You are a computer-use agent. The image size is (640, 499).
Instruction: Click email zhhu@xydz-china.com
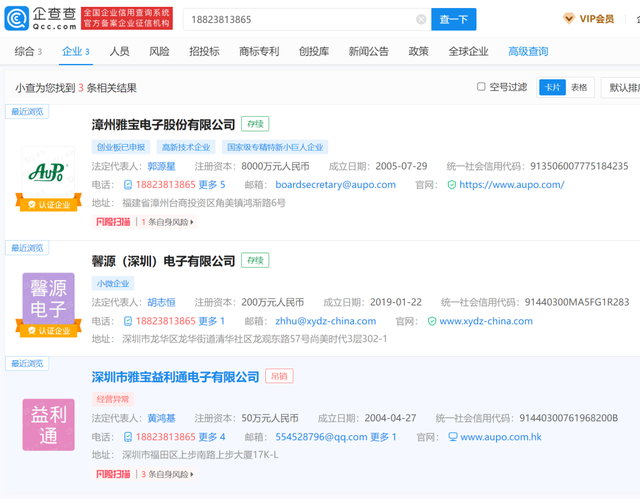pos(326,321)
